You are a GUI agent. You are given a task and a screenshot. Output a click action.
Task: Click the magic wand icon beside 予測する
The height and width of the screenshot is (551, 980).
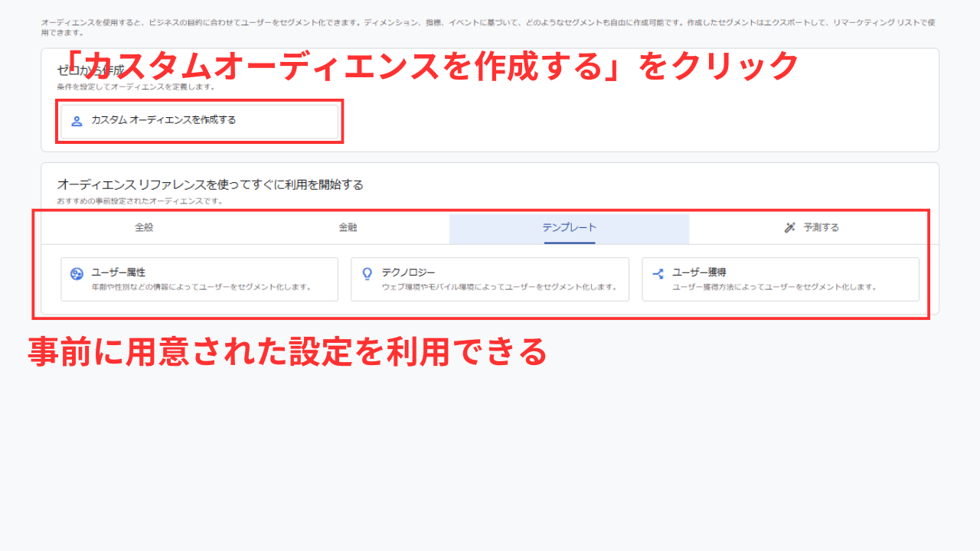click(x=790, y=227)
